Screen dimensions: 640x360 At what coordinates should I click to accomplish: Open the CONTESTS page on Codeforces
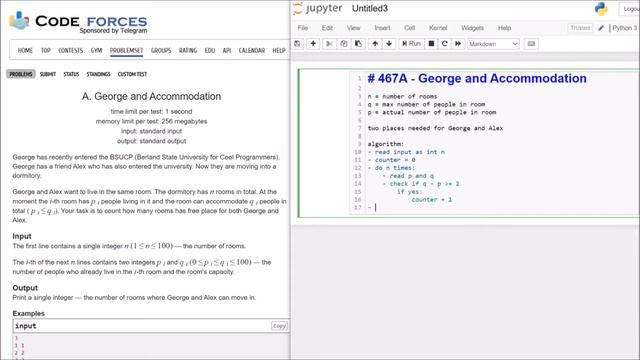[x=71, y=50]
